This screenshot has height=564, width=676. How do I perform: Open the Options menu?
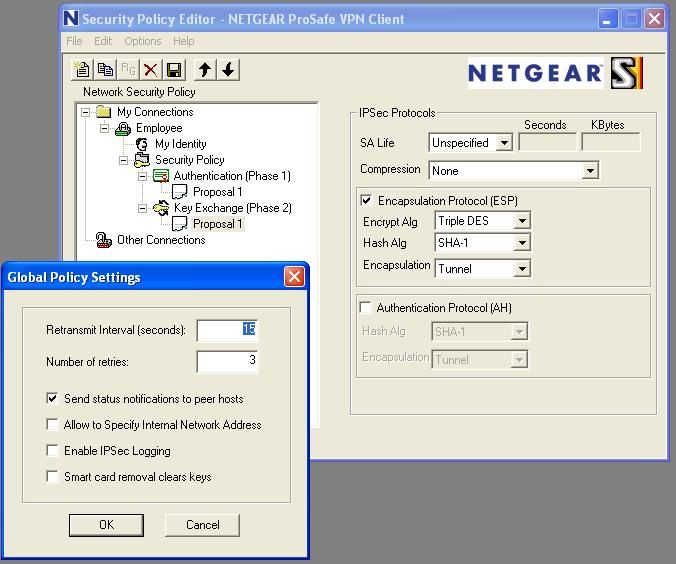click(143, 41)
